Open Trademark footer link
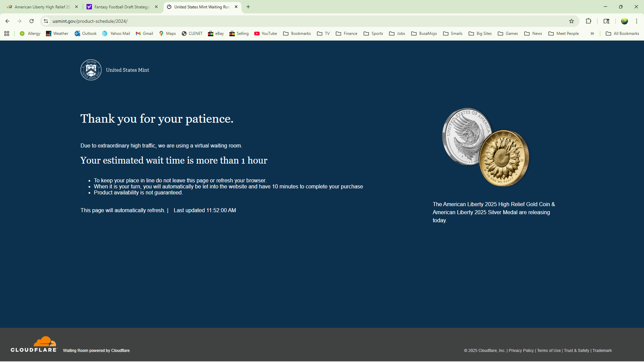 point(602,351)
